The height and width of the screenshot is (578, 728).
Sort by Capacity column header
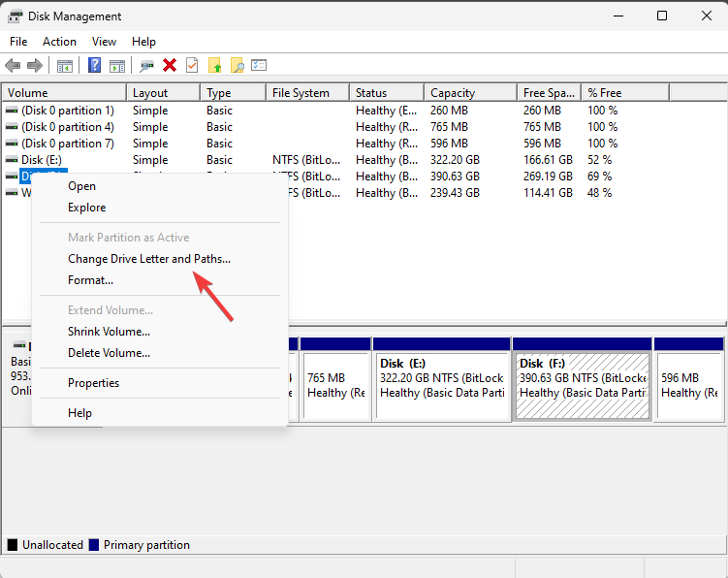coord(471,93)
